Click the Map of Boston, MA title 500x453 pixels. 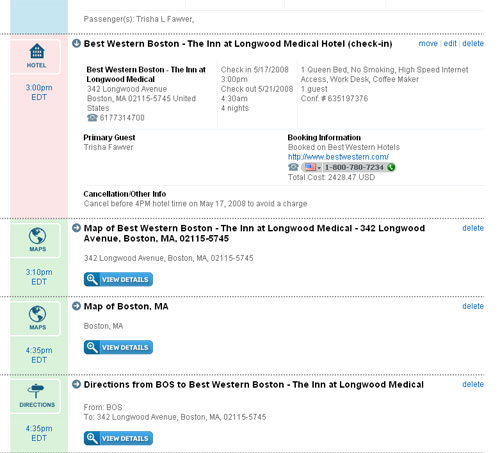(126, 306)
